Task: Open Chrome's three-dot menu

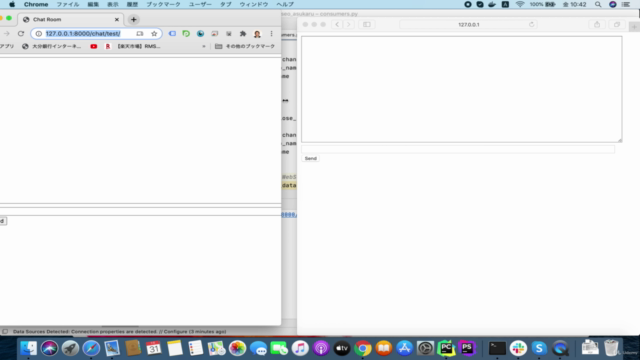Action: point(271,34)
